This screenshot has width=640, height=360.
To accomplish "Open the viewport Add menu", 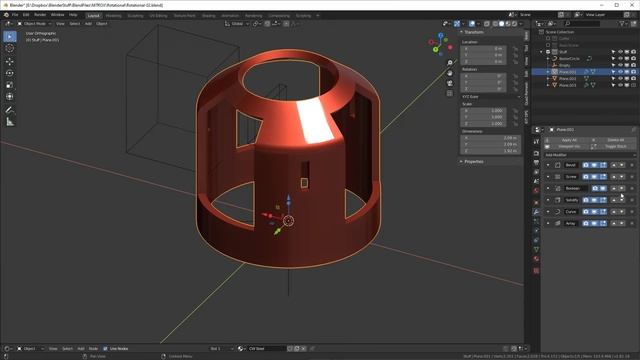I will click(88, 24).
